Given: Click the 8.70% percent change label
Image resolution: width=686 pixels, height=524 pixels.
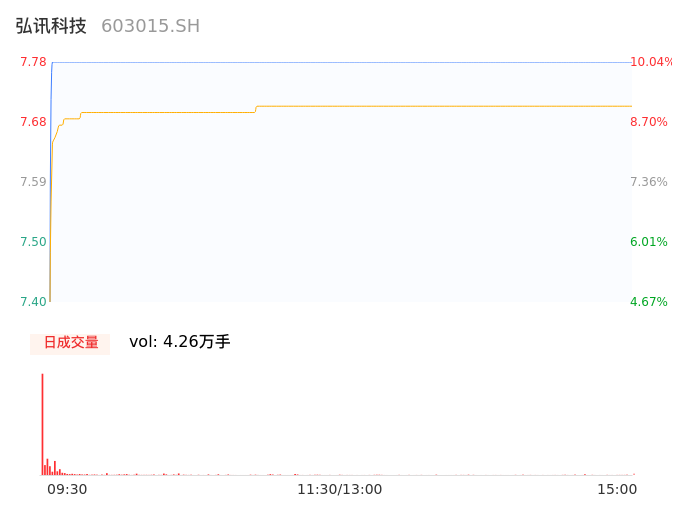Looking at the screenshot, I should [648, 122].
